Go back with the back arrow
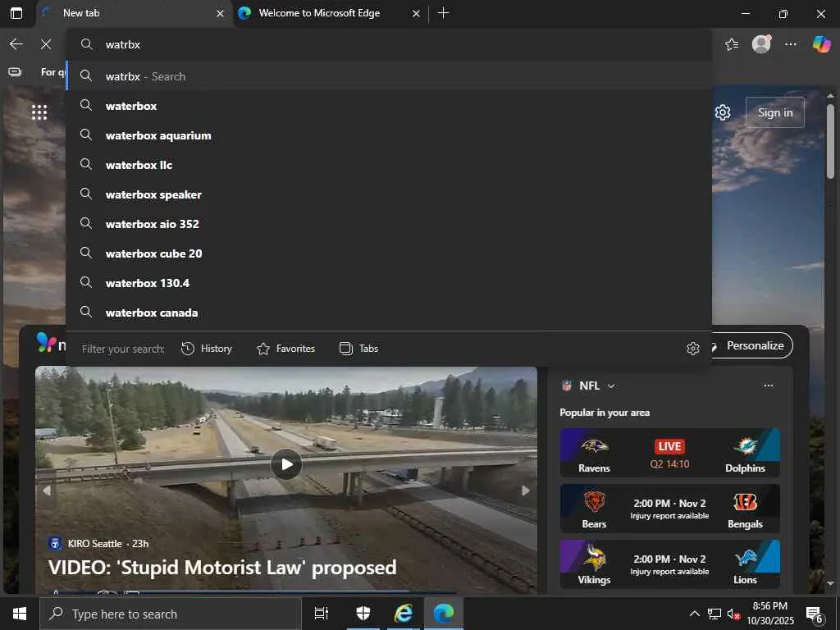 pyautogui.click(x=16, y=44)
